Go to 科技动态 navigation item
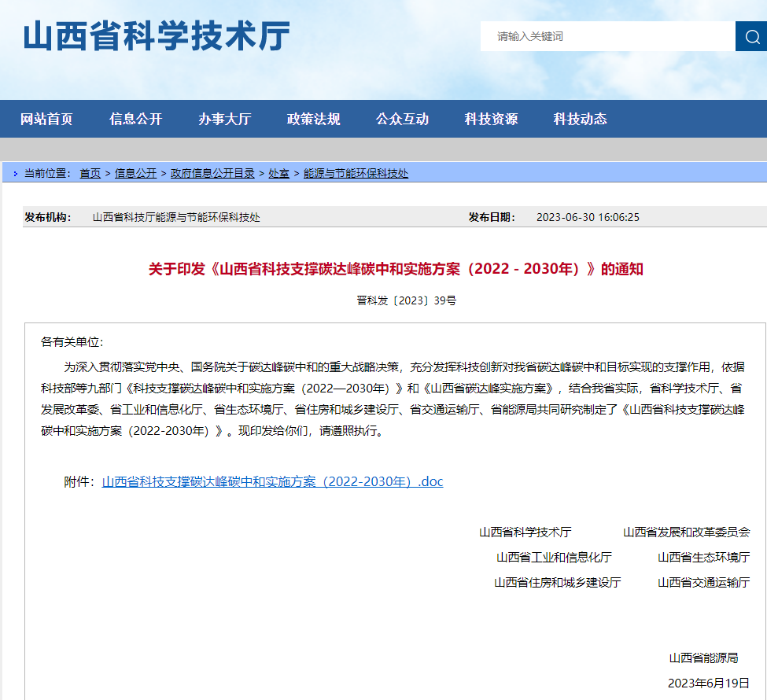767x700 pixels. click(x=580, y=119)
